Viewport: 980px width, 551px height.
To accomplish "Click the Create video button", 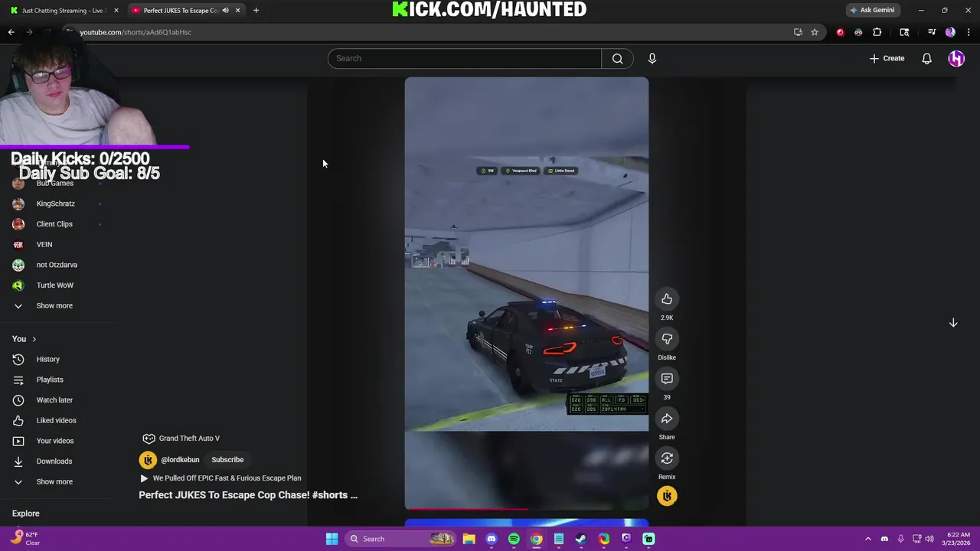I will point(887,58).
